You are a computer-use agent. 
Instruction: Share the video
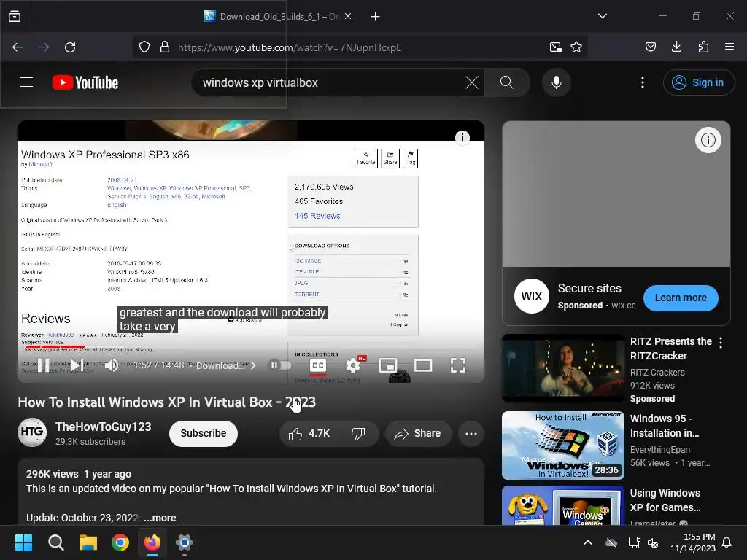418,433
